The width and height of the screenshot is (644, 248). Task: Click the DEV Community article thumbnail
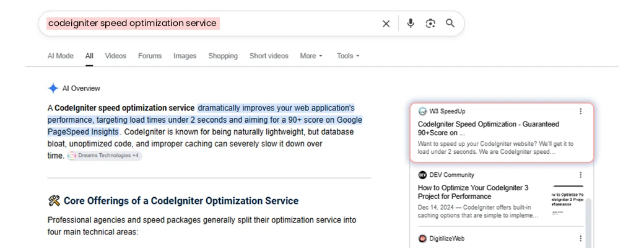pyautogui.click(x=568, y=201)
